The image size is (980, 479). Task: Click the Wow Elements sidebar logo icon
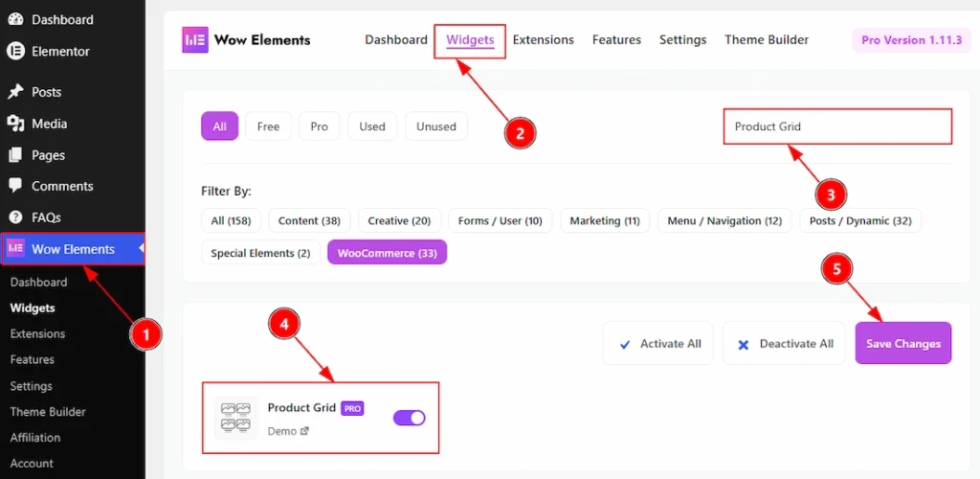[15, 248]
